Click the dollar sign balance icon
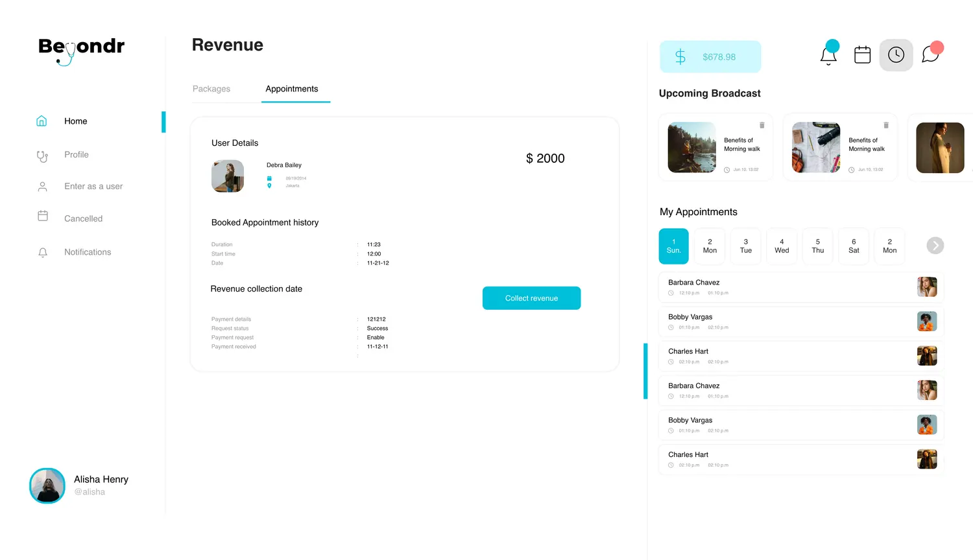This screenshot has height=560, width=973. (x=680, y=56)
